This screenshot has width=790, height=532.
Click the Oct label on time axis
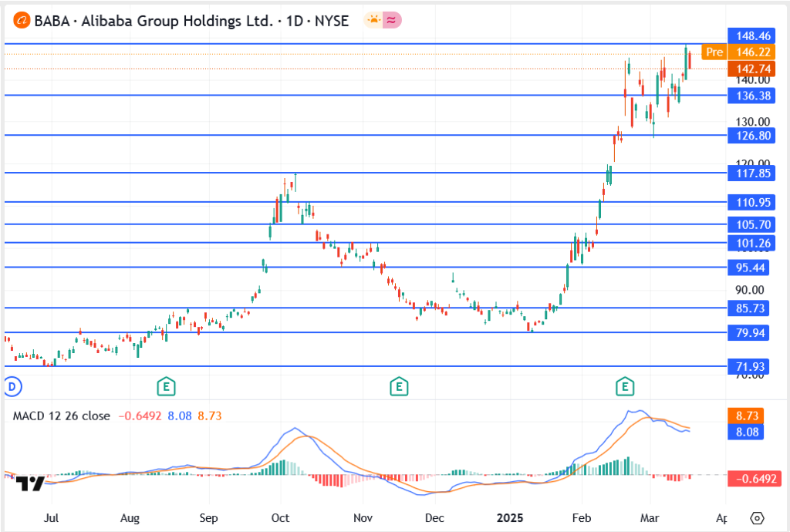tap(281, 517)
